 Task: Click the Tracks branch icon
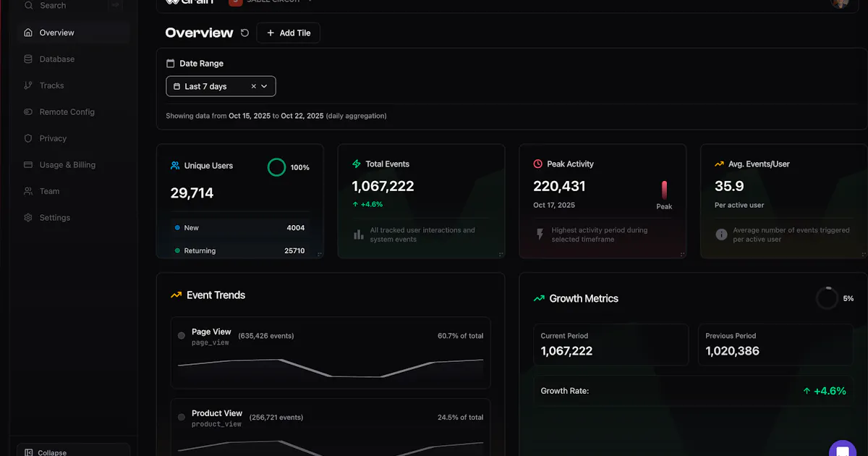point(28,85)
